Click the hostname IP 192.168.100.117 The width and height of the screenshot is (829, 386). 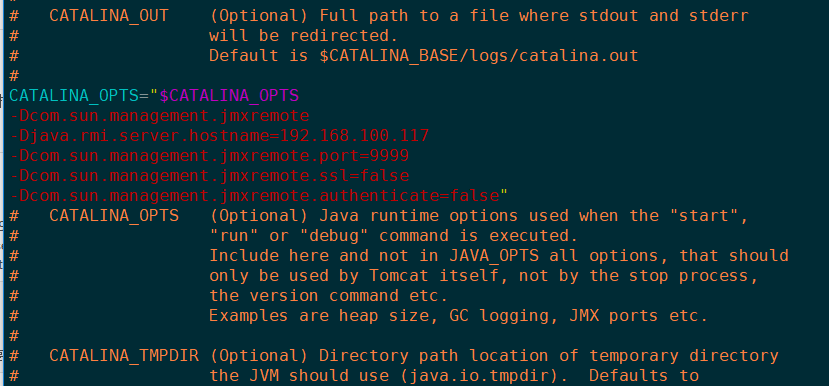(x=354, y=136)
